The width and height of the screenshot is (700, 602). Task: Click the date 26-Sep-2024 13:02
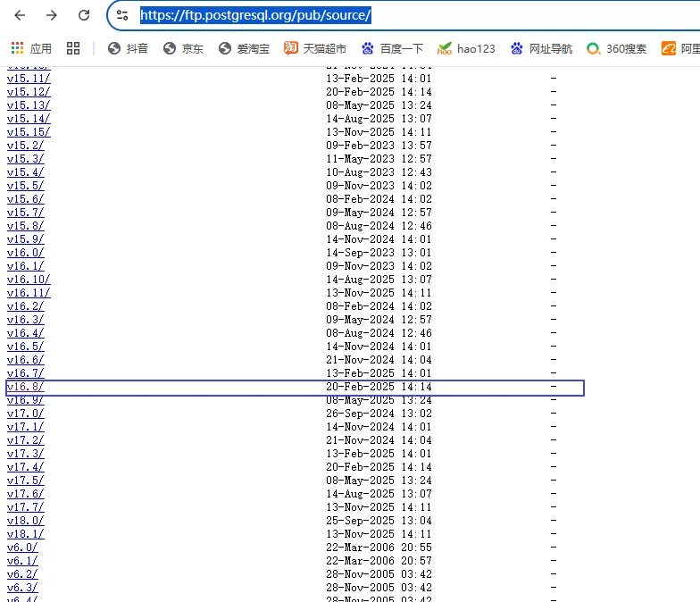coord(379,414)
